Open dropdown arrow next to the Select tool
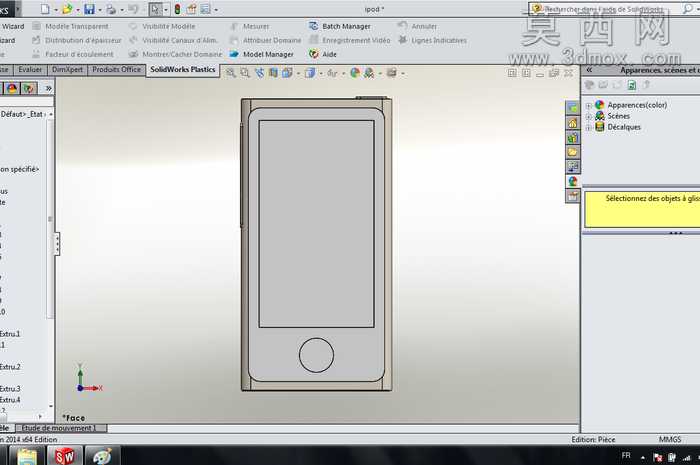Viewport: 700px width, 465px height. (166, 10)
